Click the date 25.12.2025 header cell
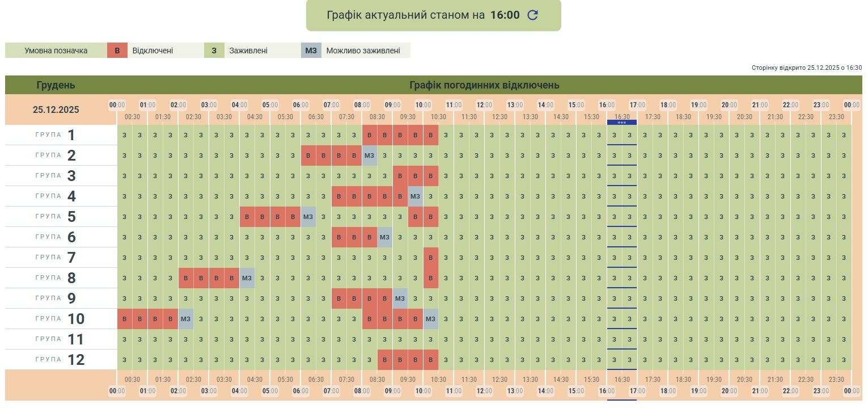Screen dimensions: 868x408 [x=56, y=110]
